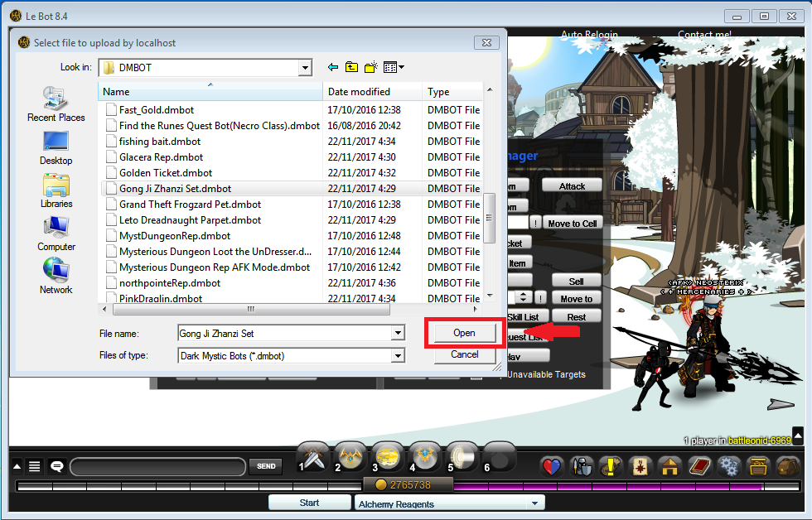
Task: Click the file list horizontal scrollbar
Action: click(x=251, y=310)
